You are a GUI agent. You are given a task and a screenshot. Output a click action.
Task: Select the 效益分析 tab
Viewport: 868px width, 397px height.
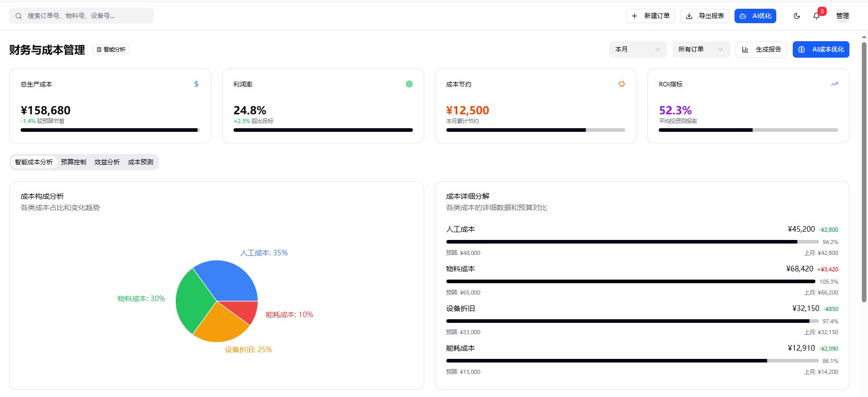point(107,162)
